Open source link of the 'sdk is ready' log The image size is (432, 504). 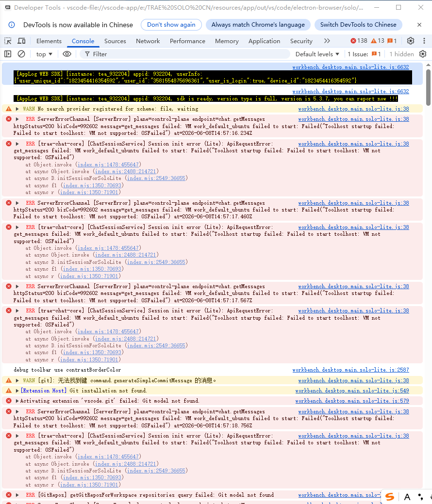tap(350, 91)
